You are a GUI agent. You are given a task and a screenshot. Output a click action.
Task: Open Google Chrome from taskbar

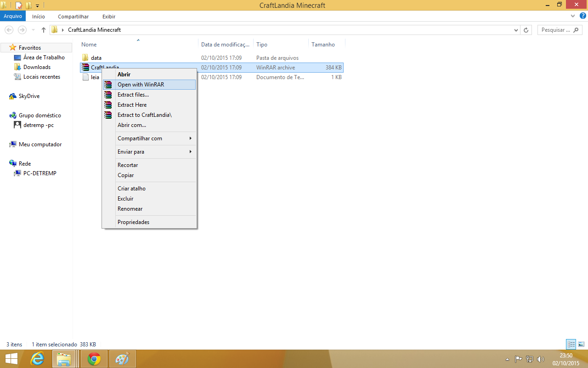click(94, 359)
